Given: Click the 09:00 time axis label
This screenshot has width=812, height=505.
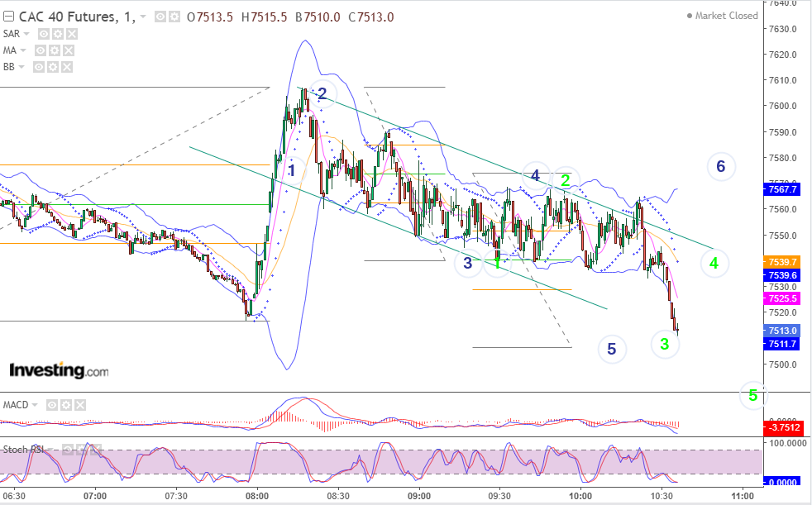Looking at the screenshot, I should (x=419, y=496).
